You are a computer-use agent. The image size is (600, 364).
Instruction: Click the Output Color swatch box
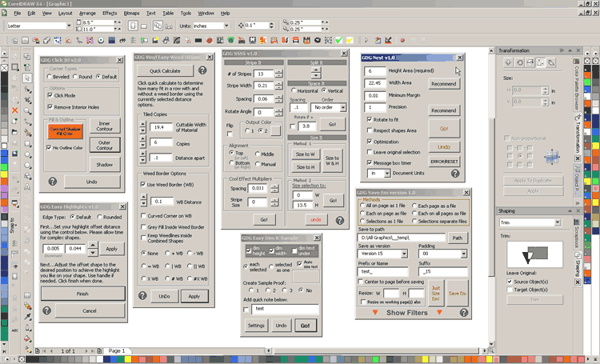[275, 131]
